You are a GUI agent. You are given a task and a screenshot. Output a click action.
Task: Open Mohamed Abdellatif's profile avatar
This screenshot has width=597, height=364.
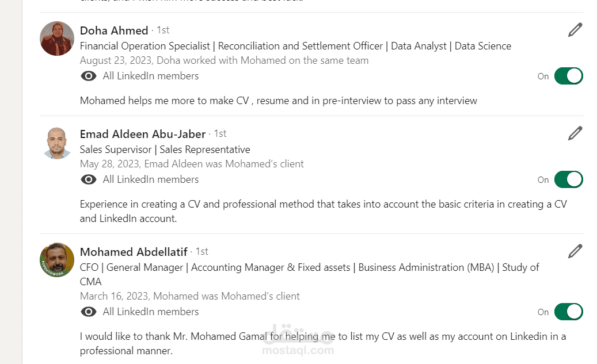click(x=57, y=260)
